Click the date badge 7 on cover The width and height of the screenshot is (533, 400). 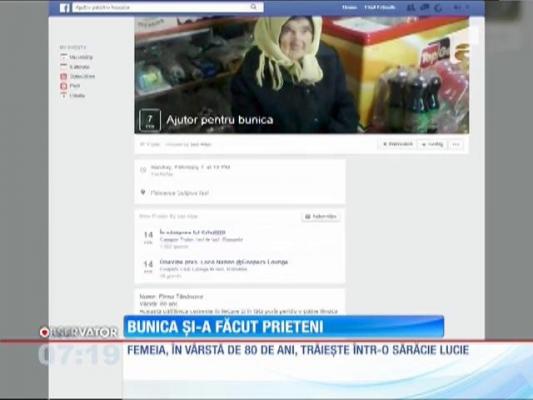[150, 120]
